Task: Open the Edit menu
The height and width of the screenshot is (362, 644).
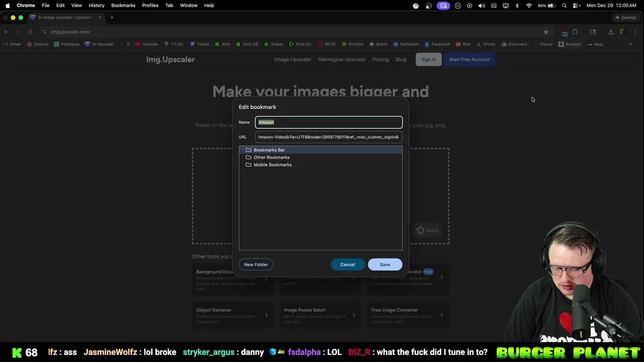Action: point(60,5)
